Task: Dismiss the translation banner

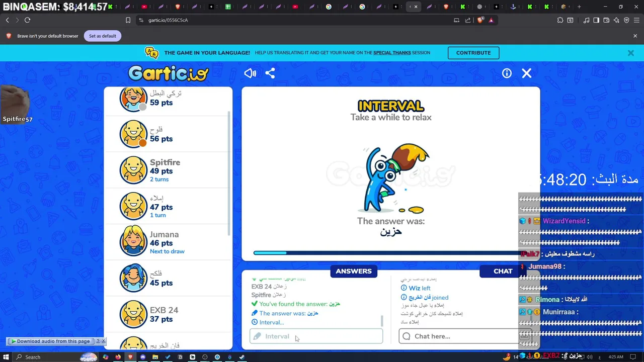Action: coord(630,53)
